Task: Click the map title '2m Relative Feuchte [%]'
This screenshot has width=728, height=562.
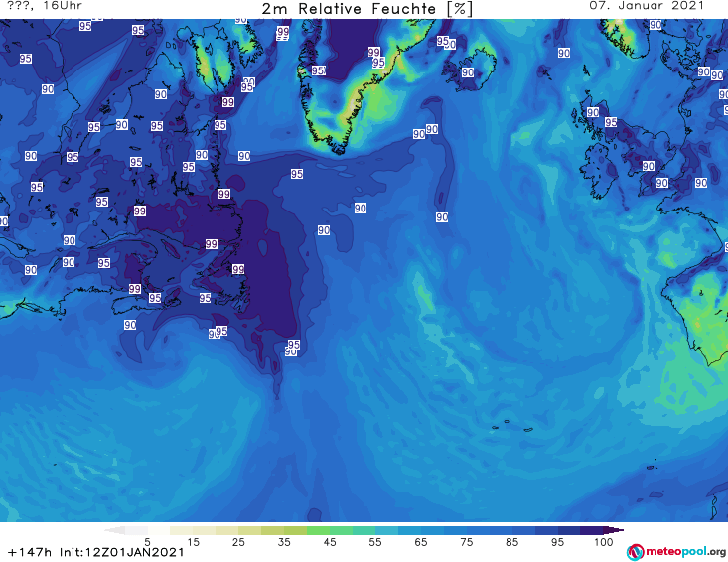Action: click(366, 9)
